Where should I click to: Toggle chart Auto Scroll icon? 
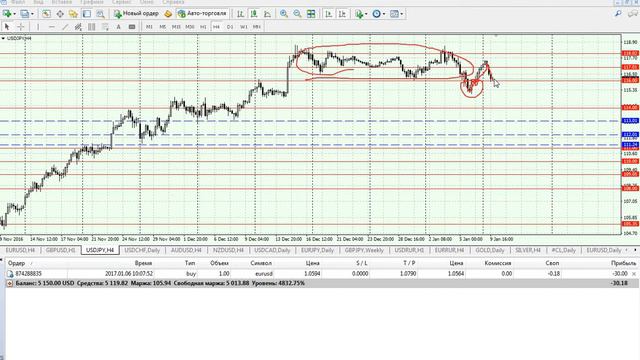[x=329, y=14]
